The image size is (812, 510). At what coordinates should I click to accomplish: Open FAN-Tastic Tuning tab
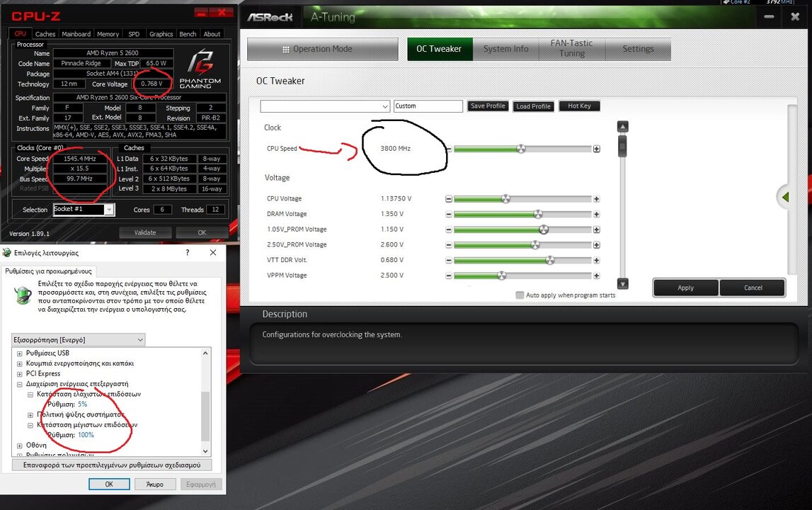572,49
